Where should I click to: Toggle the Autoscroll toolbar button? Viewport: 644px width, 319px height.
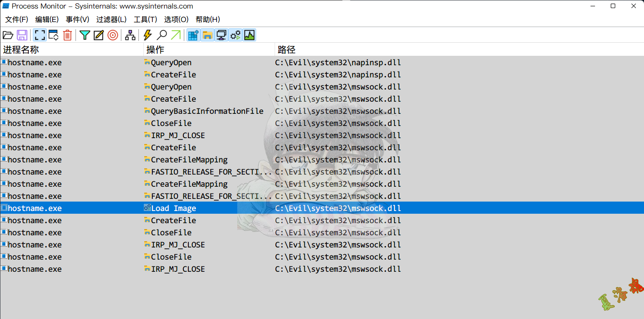[x=53, y=35]
